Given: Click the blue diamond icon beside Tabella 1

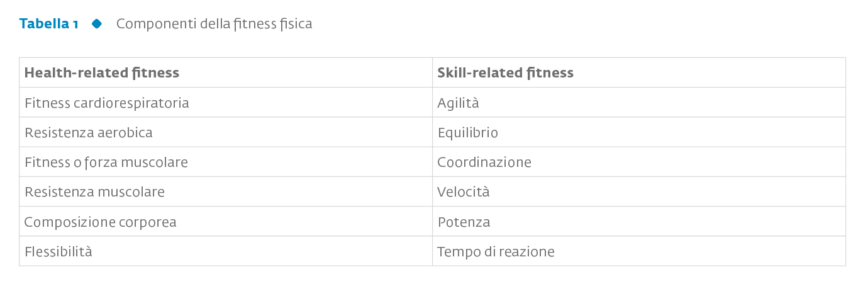Looking at the screenshot, I should [x=97, y=24].
